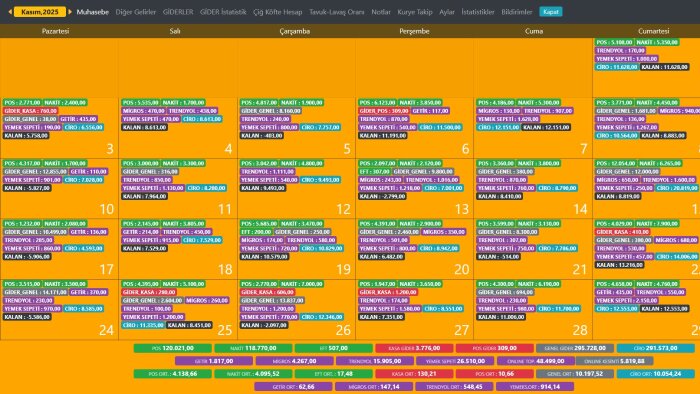700x394 pixels.
Task: Go to next month using right arrow
Action: coord(70,12)
